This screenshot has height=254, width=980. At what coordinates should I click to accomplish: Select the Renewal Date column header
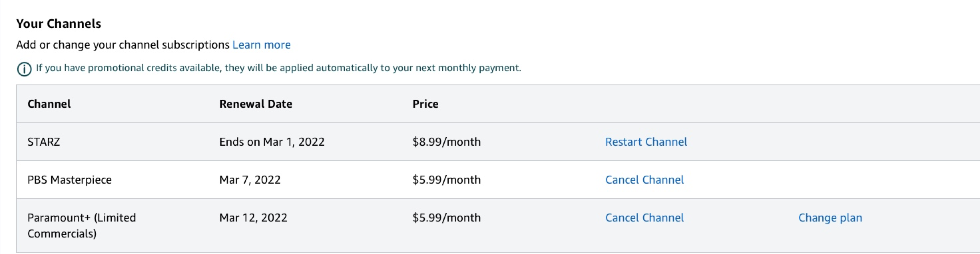pos(256,104)
